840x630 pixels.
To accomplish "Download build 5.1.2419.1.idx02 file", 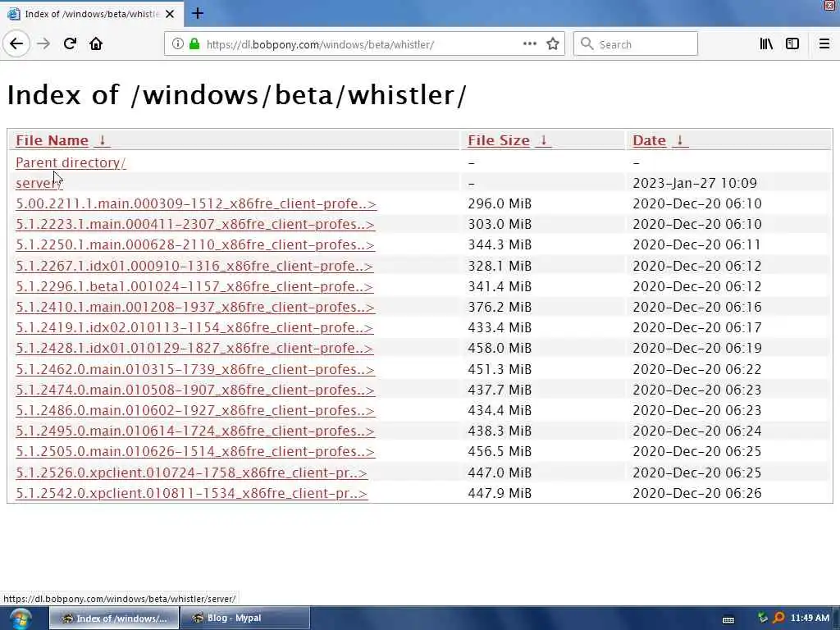I will click(x=194, y=327).
